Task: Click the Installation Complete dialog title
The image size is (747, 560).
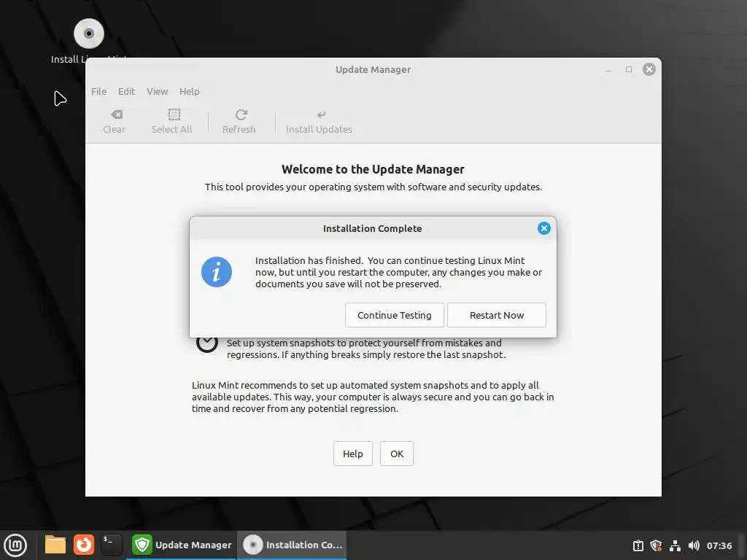Action: pyautogui.click(x=372, y=228)
